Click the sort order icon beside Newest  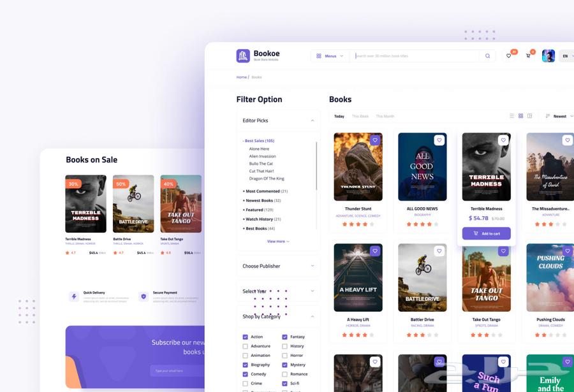coord(548,116)
